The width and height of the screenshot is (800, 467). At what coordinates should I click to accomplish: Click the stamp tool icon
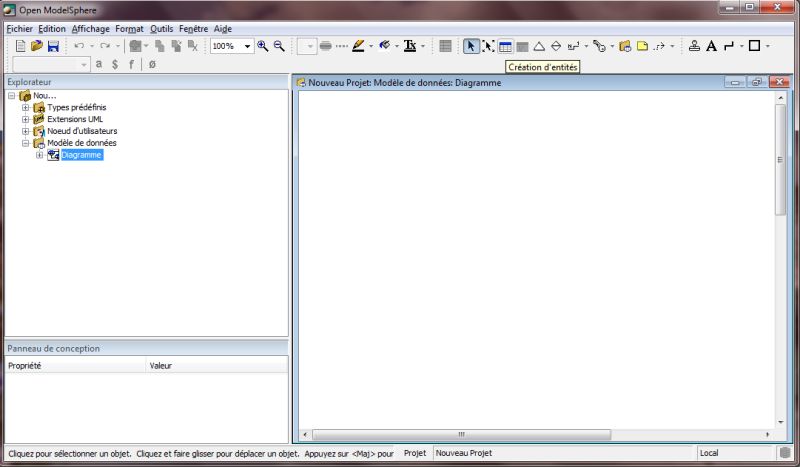tap(694, 46)
